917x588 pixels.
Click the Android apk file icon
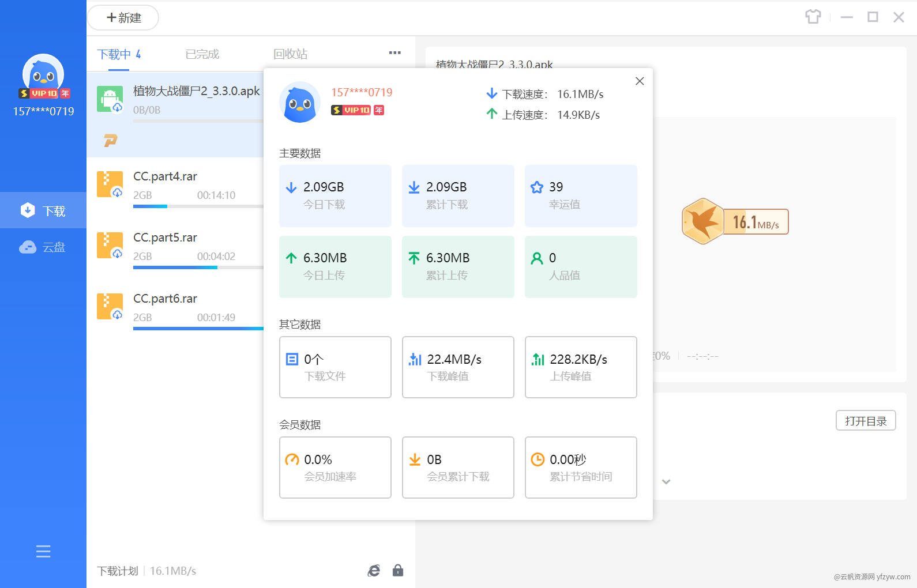[110, 99]
